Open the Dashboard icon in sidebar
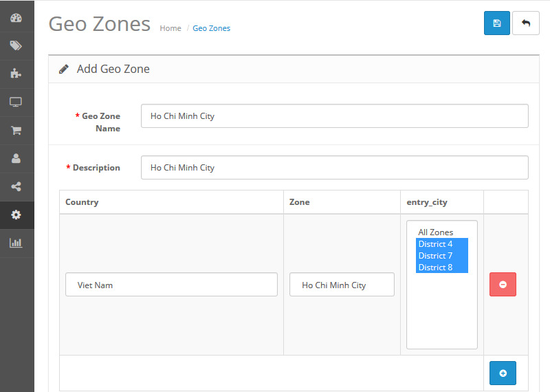Image resolution: width=550 pixels, height=392 pixels. [16, 18]
